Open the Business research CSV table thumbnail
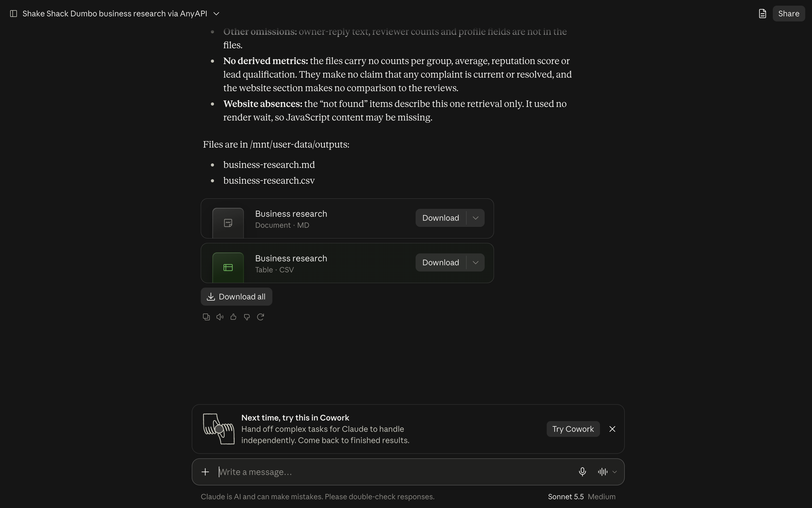812x508 pixels. pyautogui.click(x=228, y=268)
